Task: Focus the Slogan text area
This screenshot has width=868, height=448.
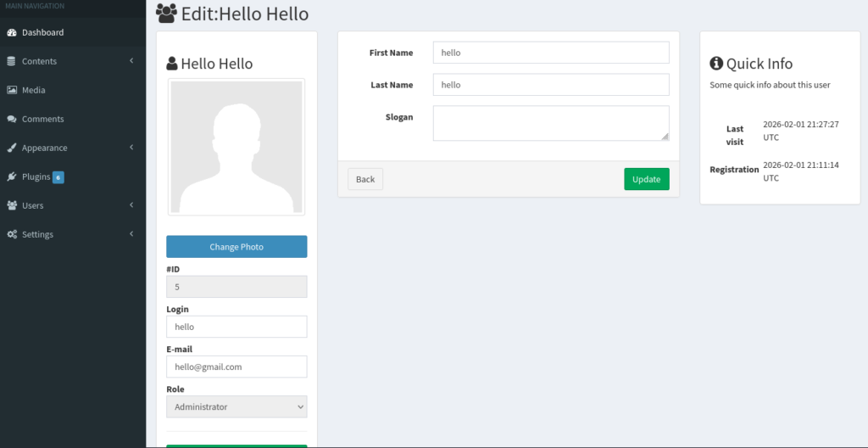Action: click(x=550, y=123)
